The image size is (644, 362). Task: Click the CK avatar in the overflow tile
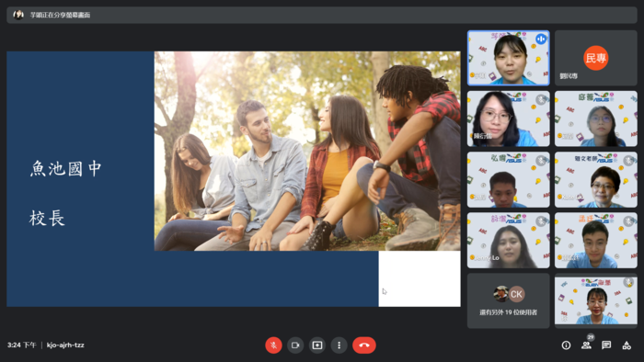tap(516, 294)
